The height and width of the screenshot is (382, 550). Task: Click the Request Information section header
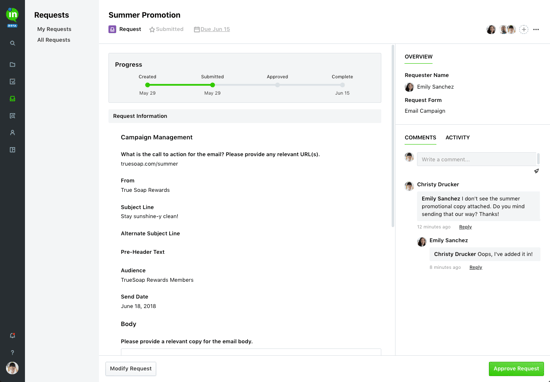point(245,116)
